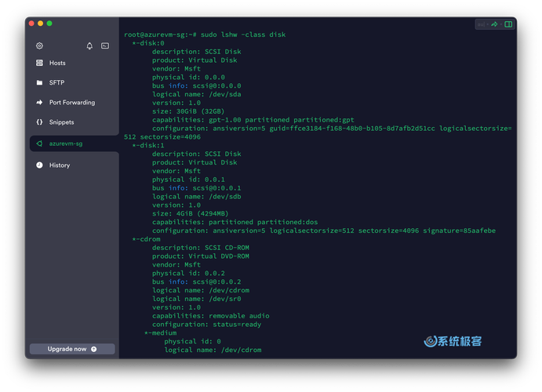The height and width of the screenshot is (392, 542).
Task: Open local terminal icon in sidebar header
Action: (105, 46)
